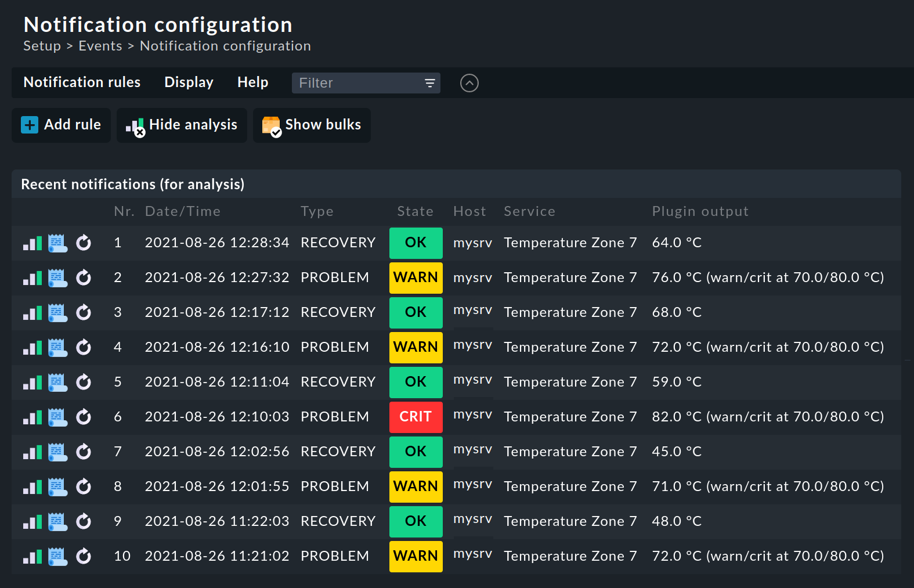Screen dimensions: 914x588
Task: Open context icon for notification 1
Action: [57, 243]
